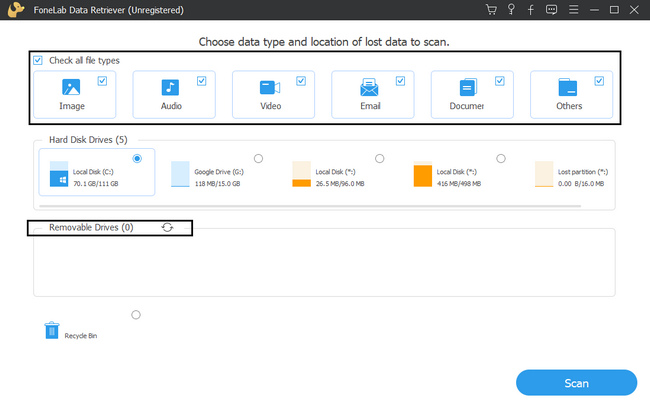This screenshot has height=410, width=650.
Task: Minimize the FoneLab window
Action: tap(594, 10)
